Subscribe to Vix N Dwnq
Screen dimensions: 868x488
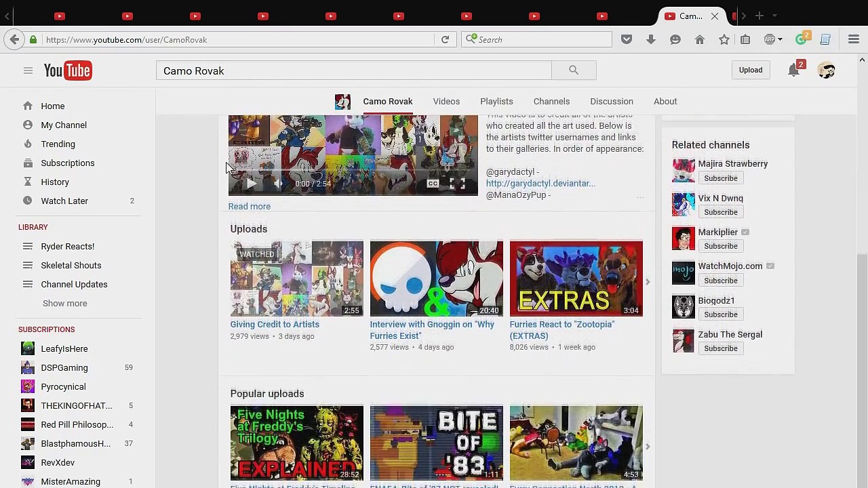[720, 212]
